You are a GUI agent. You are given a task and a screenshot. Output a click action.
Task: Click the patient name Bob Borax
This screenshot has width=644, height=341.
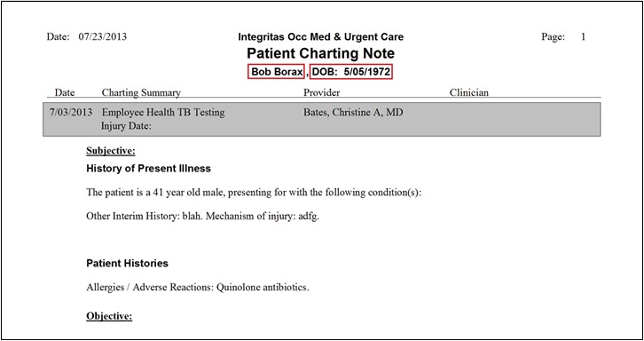tap(276, 72)
